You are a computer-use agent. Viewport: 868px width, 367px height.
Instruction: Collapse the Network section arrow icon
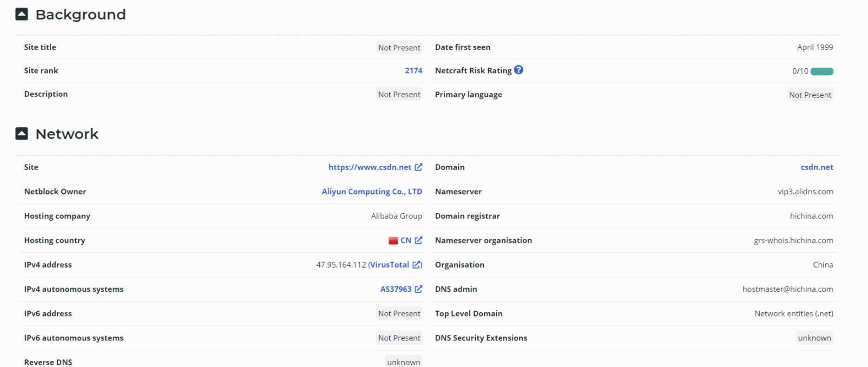coord(22,134)
